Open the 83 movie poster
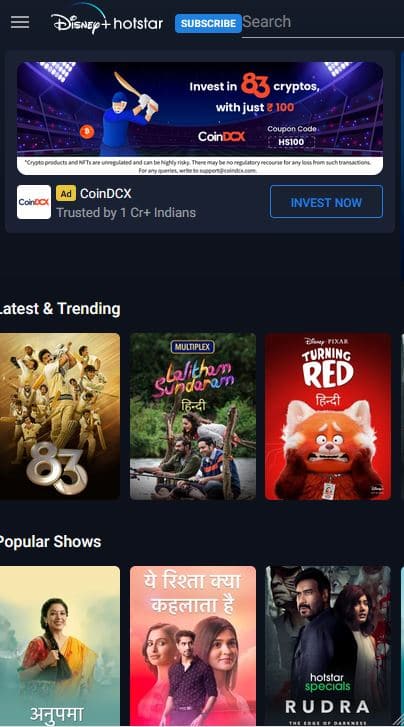The image size is (404, 727). 60,416
